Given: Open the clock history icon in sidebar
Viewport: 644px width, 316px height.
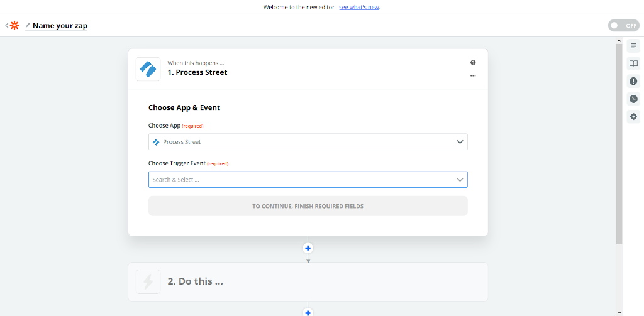Looking at the screenshot, I should (633, 99).
